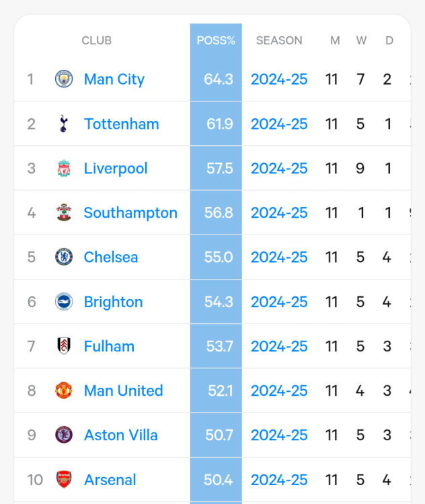425x504 pixels.
Task: Open the Southampton team name link
Action: pos(130,213)
